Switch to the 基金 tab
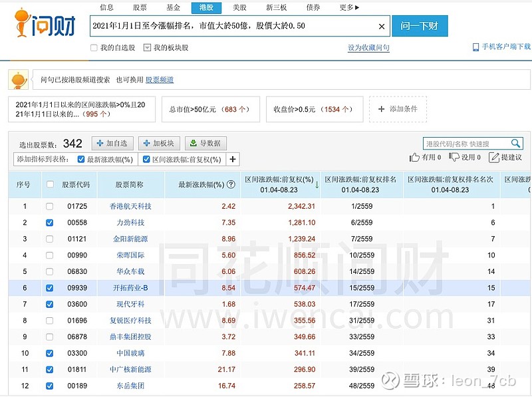Screen dimensions: 532x397 (x=173, y=8)
